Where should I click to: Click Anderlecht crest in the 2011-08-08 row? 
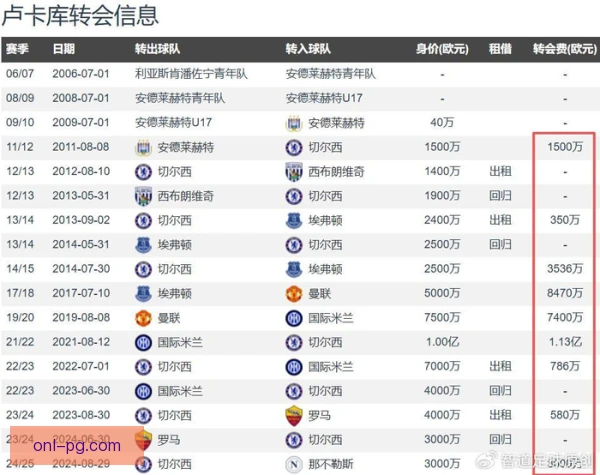tap(143, 147)
